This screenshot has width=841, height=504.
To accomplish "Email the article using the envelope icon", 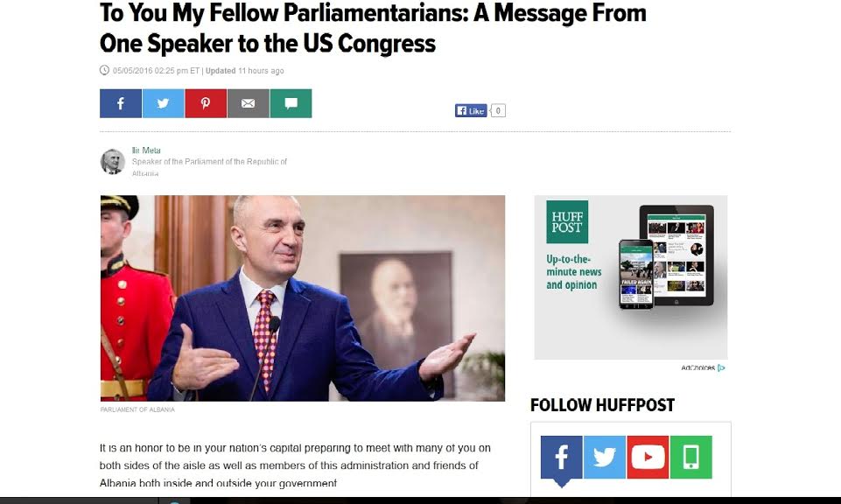I will tap(248, 103).
